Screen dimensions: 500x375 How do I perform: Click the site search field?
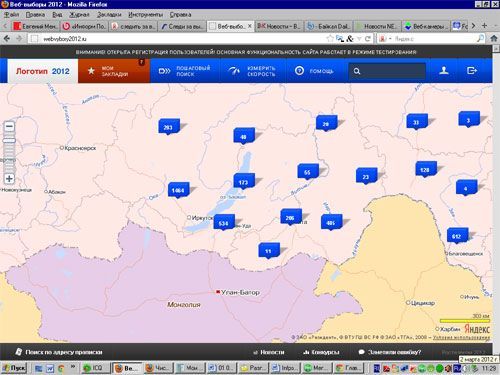[387, 71]
